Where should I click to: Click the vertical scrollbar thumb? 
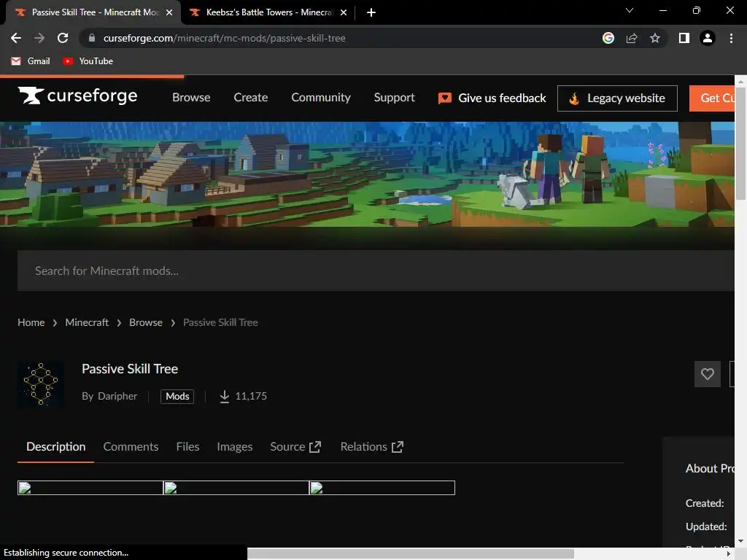(x=740, y=143)
